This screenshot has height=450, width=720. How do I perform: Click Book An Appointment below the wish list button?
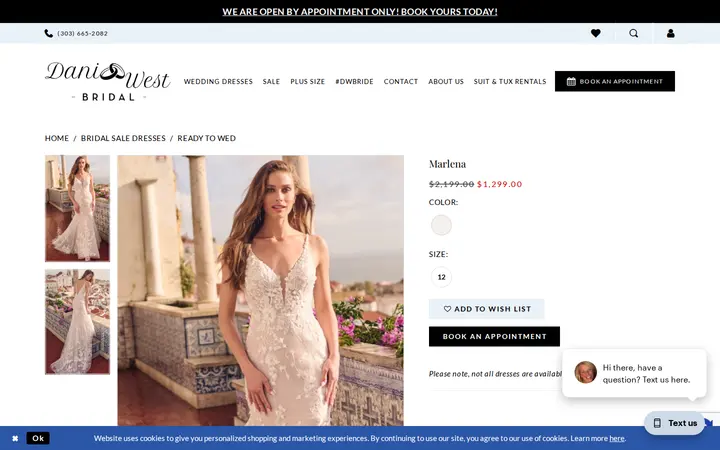pyautogui.click(x=495, y=337)
